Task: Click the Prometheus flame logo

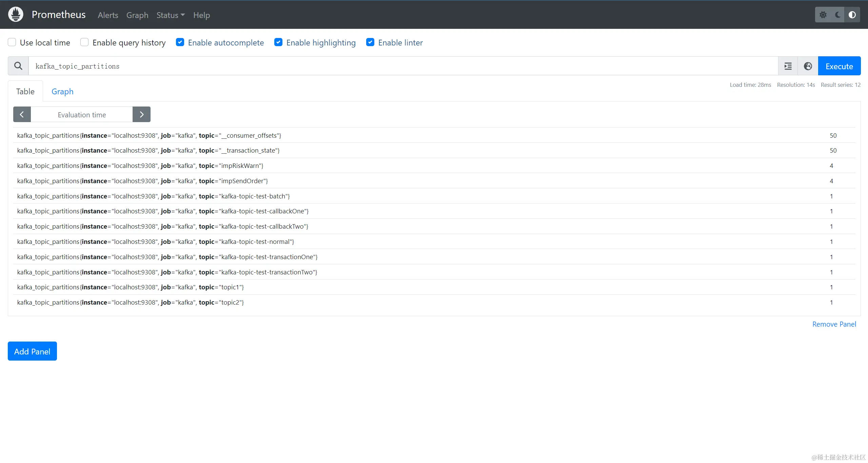Action: 16,15
